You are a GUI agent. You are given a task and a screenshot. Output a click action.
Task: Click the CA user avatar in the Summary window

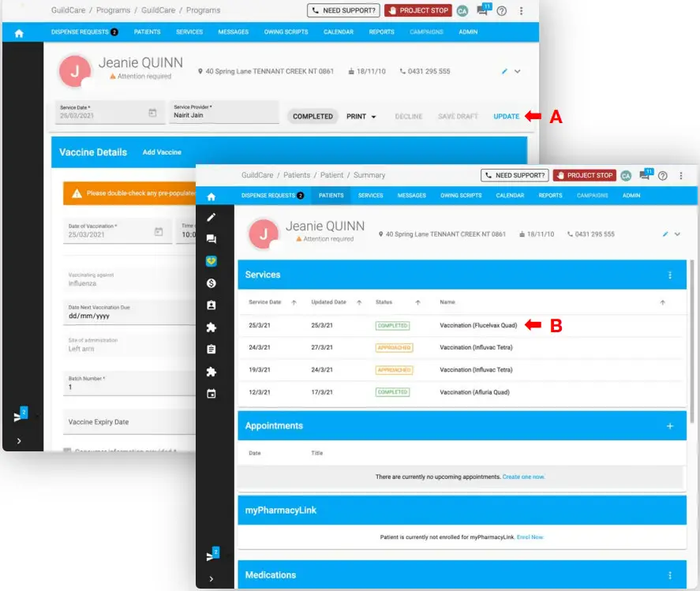tap(626, 175)
